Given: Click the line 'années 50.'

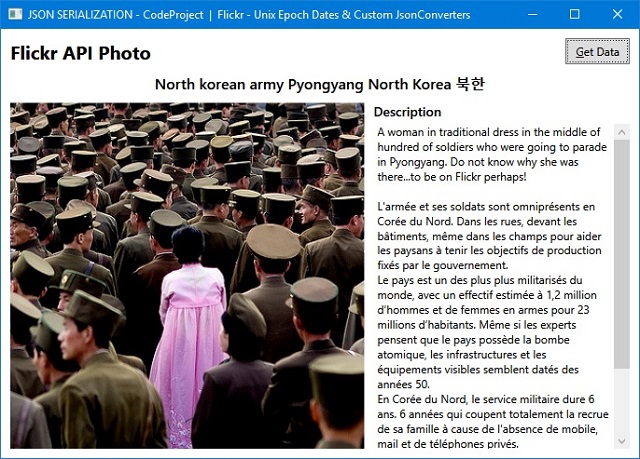Looking at the screenshot, I should pos(403,384).
